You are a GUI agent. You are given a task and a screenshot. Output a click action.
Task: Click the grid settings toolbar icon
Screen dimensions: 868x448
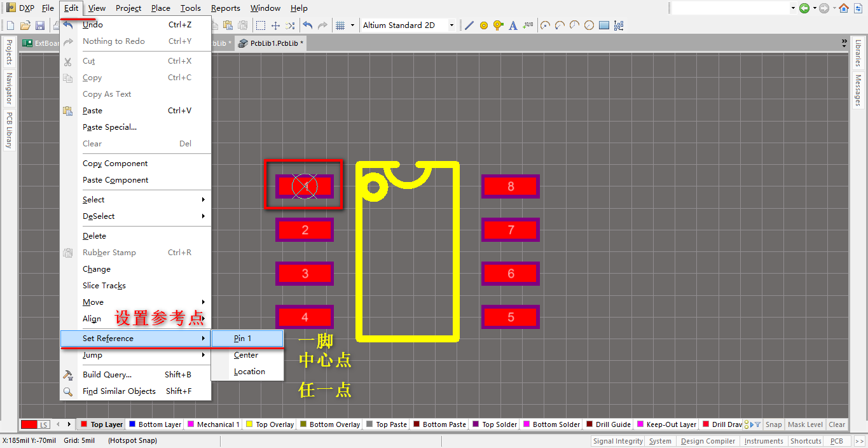pos(340,25)
